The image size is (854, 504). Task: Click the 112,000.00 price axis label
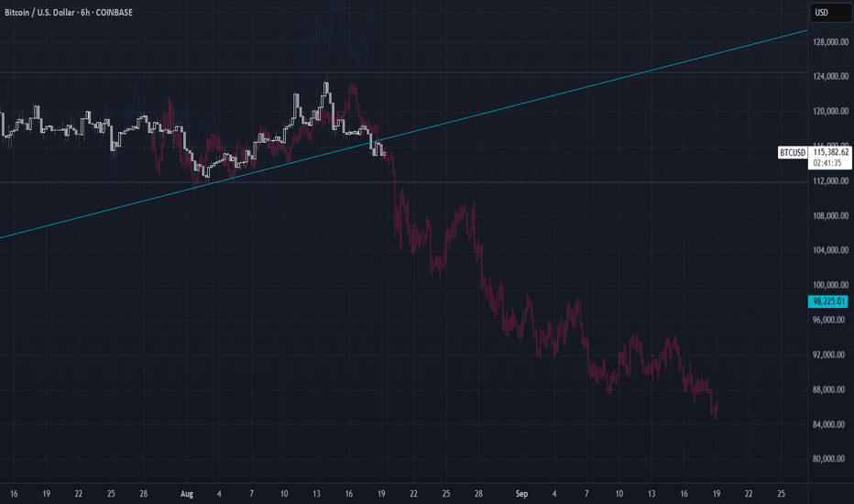(830, 181)
